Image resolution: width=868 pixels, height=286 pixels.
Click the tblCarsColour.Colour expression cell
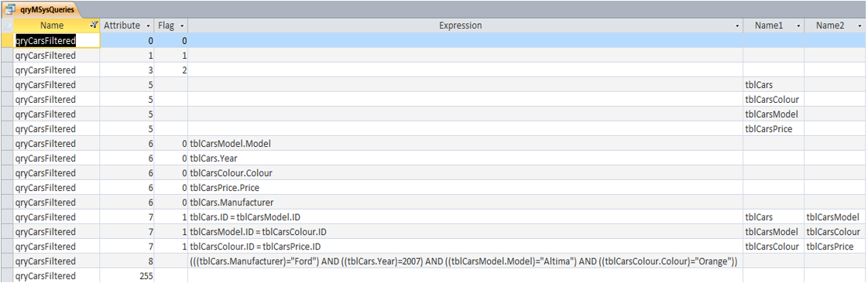[465, 173]
